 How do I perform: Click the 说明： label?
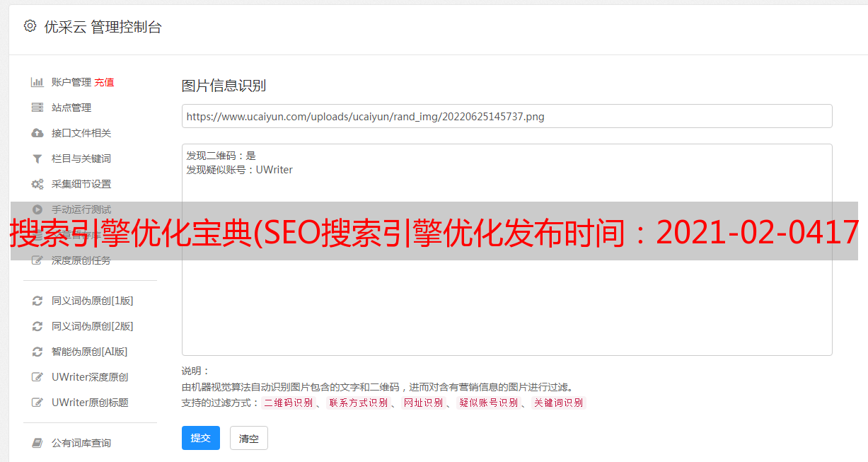pyautogui.click(x=196, y=371)
